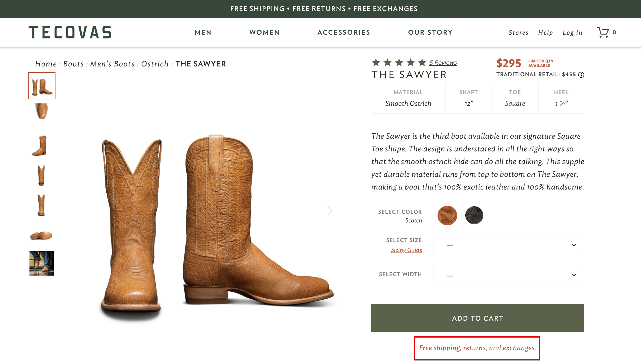Add the Sawyer boots to cart
The image size is (641, 364).
point(478,318)
